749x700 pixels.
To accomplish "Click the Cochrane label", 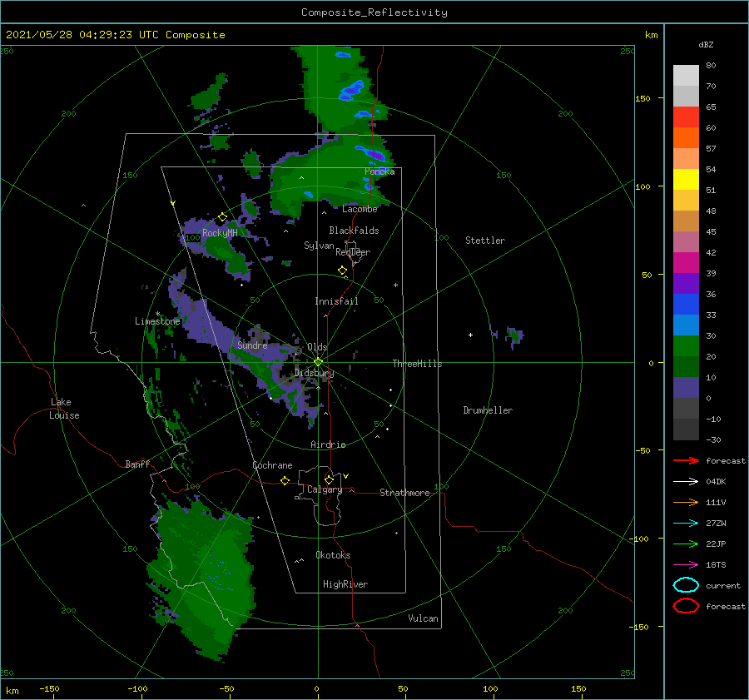I will 272,465.
